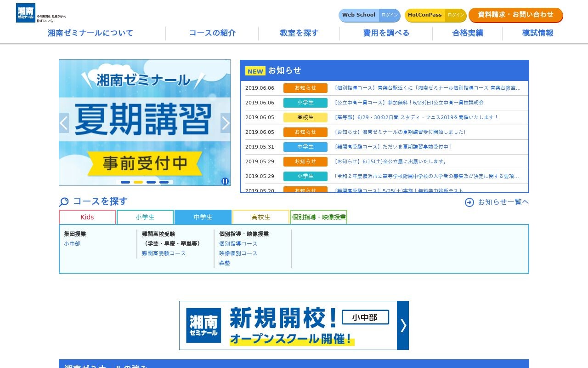Open 夏期講習受付開始 news item
Screen dimensions: 588x368
click(x=400, y=132)
